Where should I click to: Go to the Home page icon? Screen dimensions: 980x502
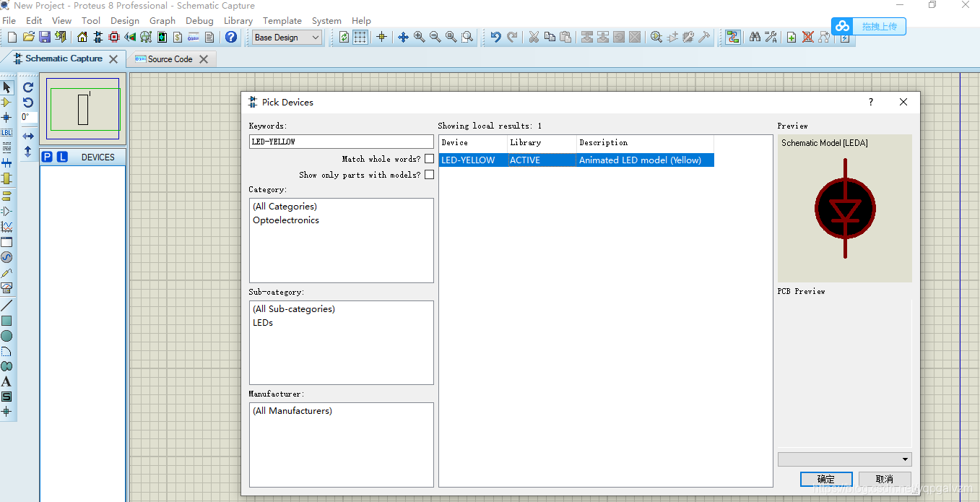(82, 37)
